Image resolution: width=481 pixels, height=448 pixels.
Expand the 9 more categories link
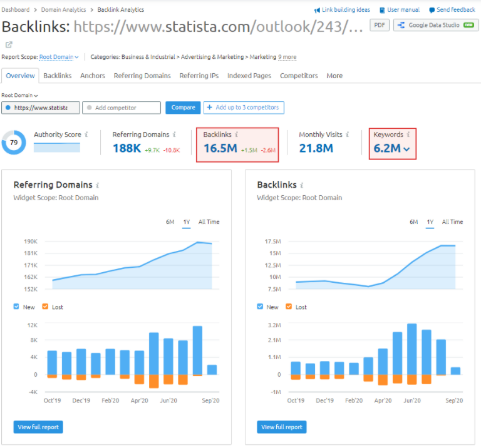point(287,57)
